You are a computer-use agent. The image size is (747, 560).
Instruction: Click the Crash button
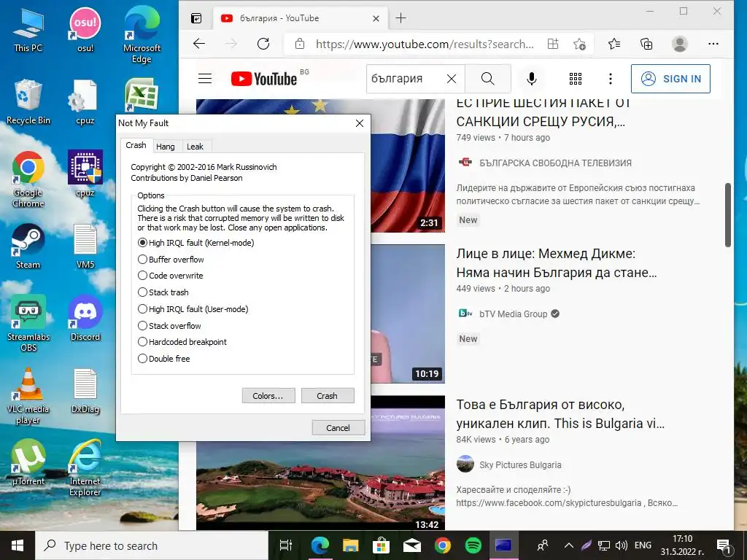click(x=328, y=396)
